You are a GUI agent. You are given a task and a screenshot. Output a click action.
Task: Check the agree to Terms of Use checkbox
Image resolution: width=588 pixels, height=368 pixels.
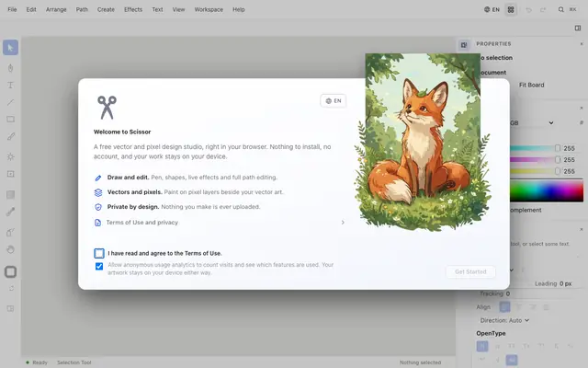(x=99, y=254)
